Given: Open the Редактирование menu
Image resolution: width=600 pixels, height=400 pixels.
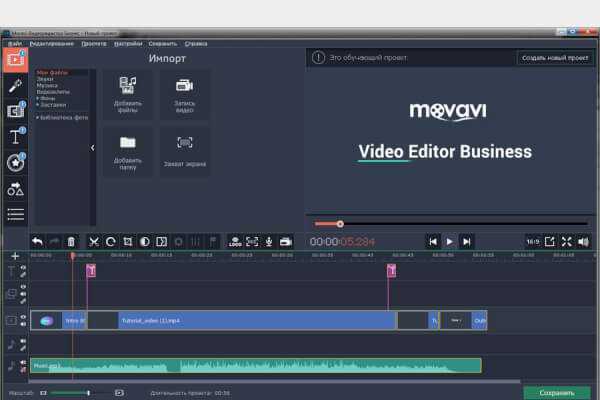Looking at the screenshot, I should click(x=52, y=44).
